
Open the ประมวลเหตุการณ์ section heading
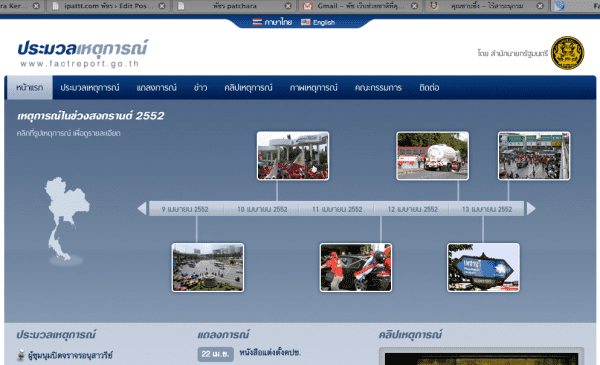[56, 335]
